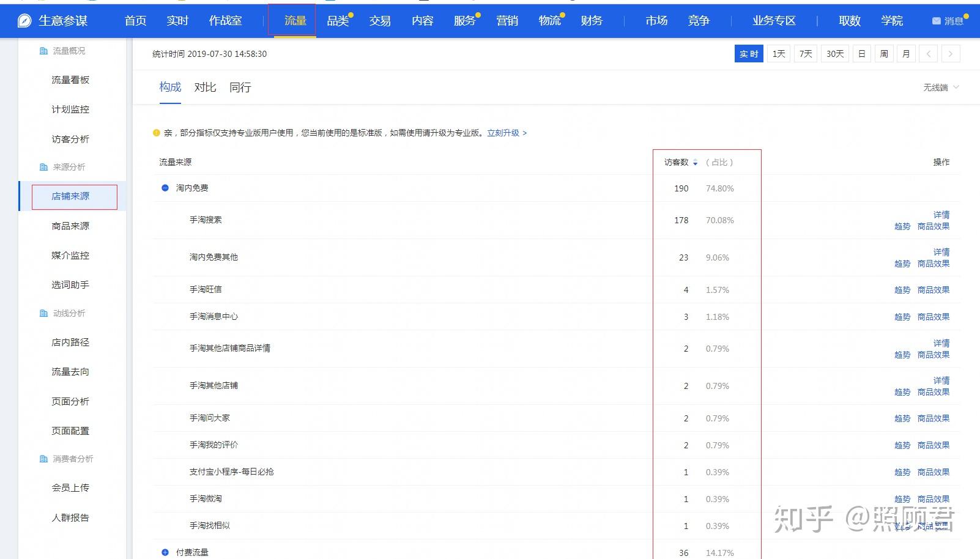This screenshot has height=559, width=980.
Task: Open the 营销 menu
Action: tap(507, 21)
